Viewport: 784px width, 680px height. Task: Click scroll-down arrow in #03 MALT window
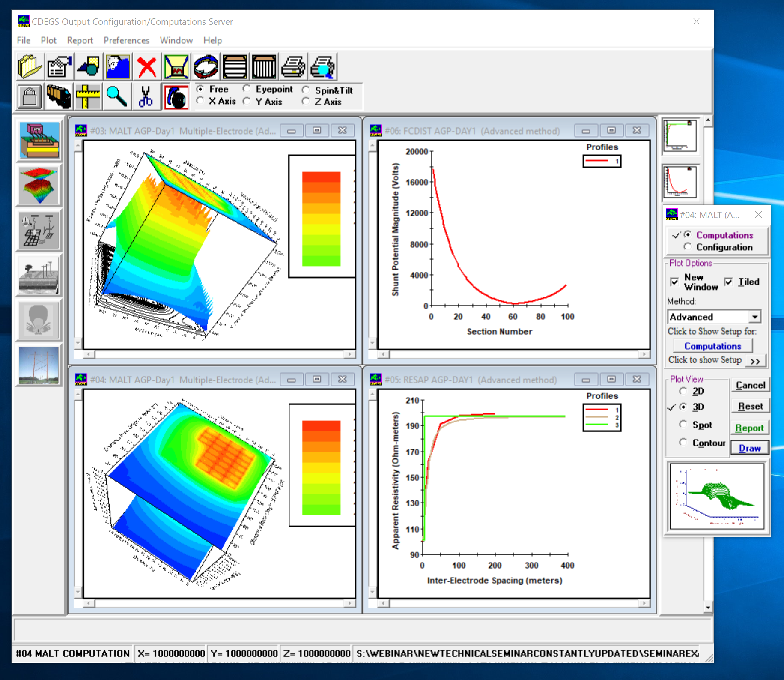tap(78, 343)
